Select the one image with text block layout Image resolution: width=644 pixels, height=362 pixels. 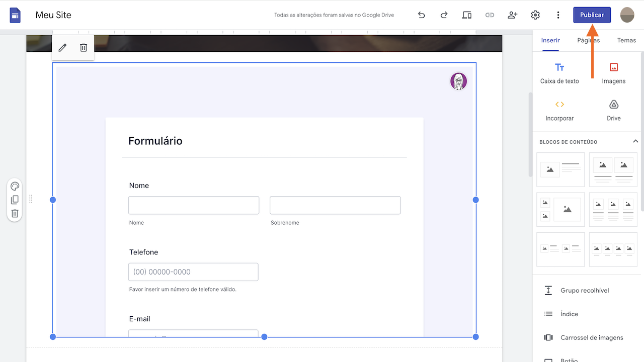pyautogui.click(x=560, y=169)
